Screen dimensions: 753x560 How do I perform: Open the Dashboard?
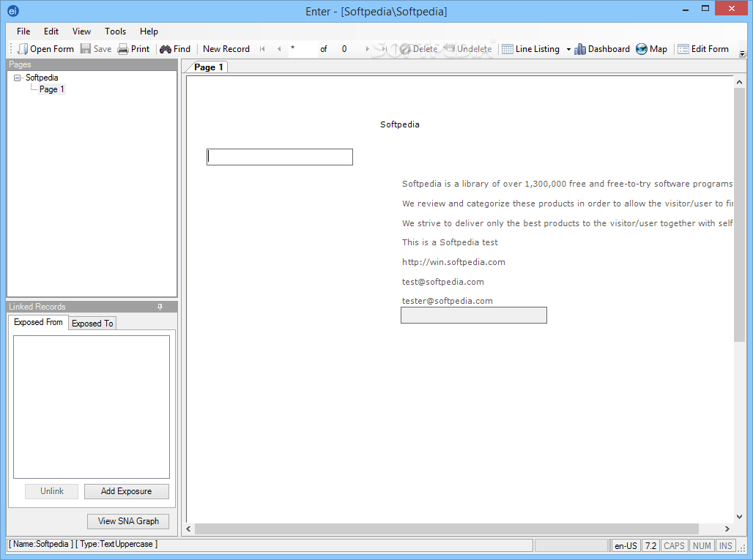click(x=602, y=49)
